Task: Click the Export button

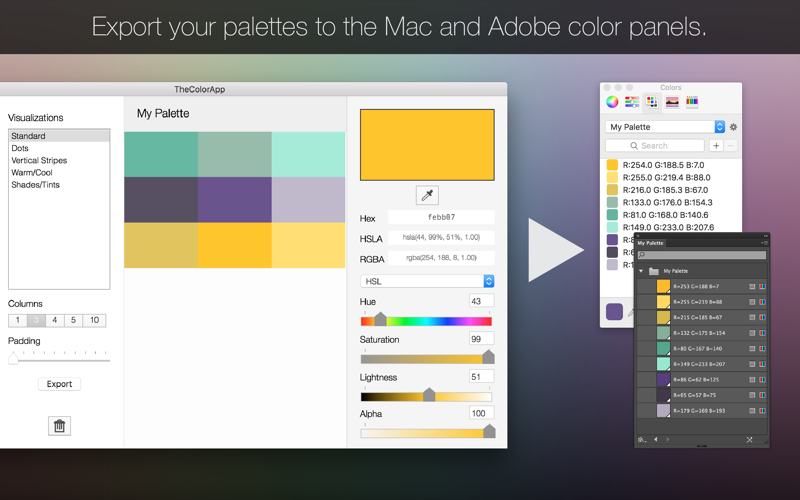Action: (59, 384)
